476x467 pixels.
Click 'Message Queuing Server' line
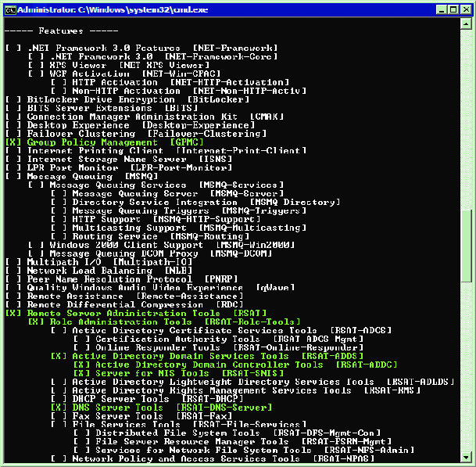167,193
